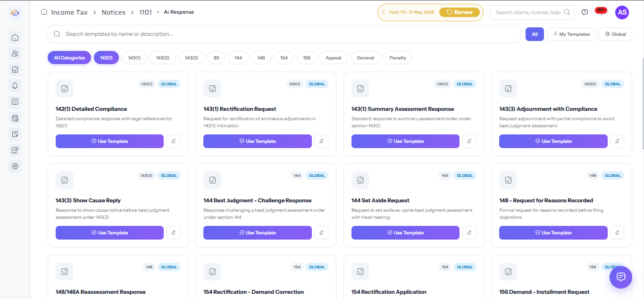Go to notice 1101 in breadcrumb
This screenshot has width=644, height=299.
(x=145, y=12)
